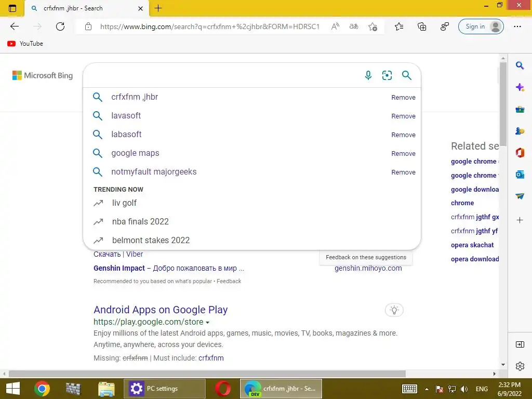Open Edge sidebar Search icon

pyautogui.click(x=520, y=65)
